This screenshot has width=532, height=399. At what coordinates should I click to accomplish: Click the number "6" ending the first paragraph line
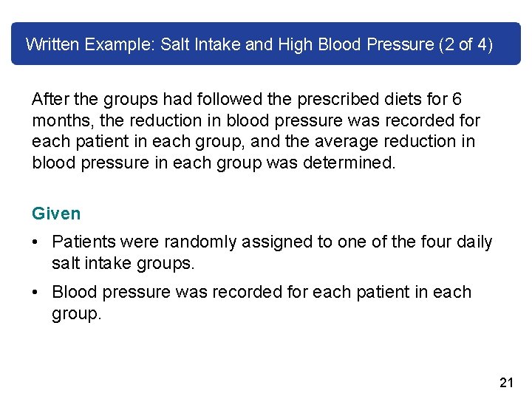(x=457, y=99)
